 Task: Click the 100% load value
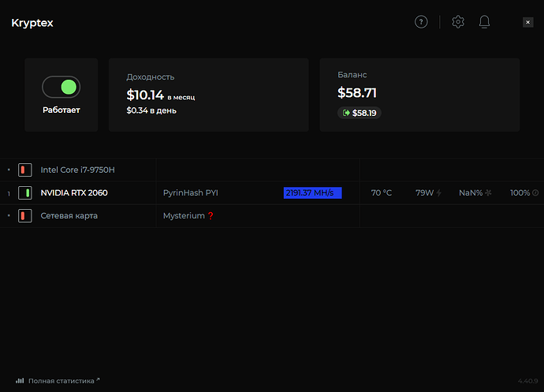pos(520,192)
